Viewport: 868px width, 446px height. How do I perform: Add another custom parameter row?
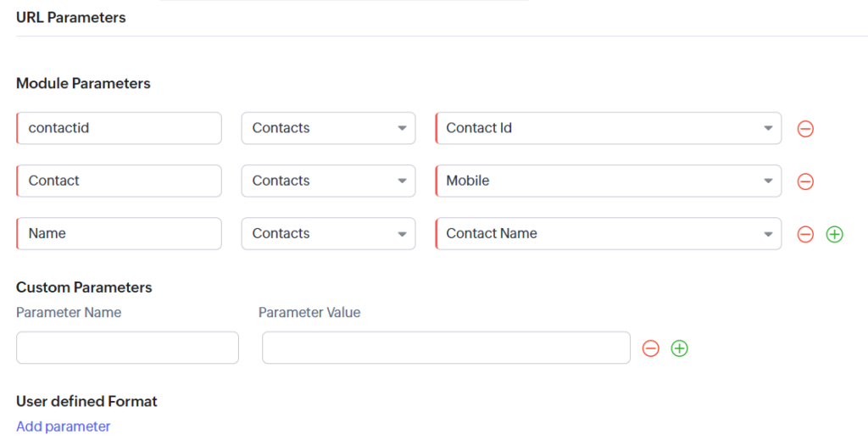pyautogui.click(x=679, y=348)
